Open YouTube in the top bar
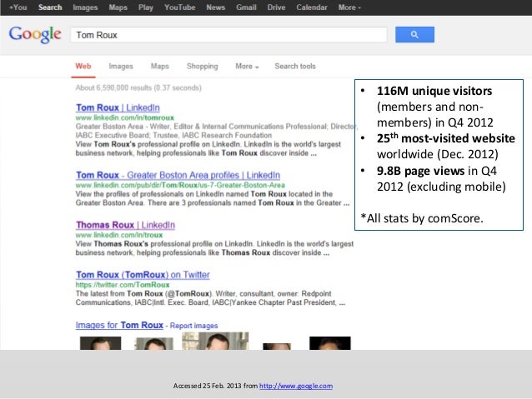Image resolution: width=532 pixels, height=399 pixels. [x=180, y=7]
